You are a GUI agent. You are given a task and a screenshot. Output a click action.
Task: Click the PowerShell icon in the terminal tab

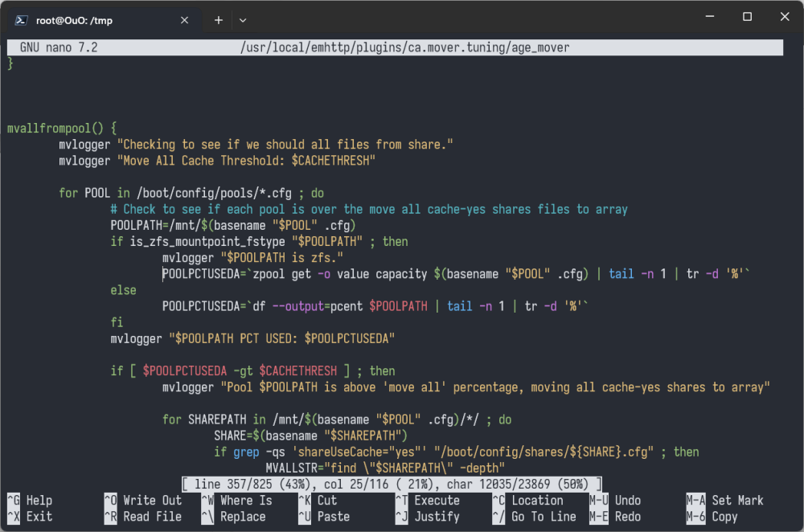[21, 21]
